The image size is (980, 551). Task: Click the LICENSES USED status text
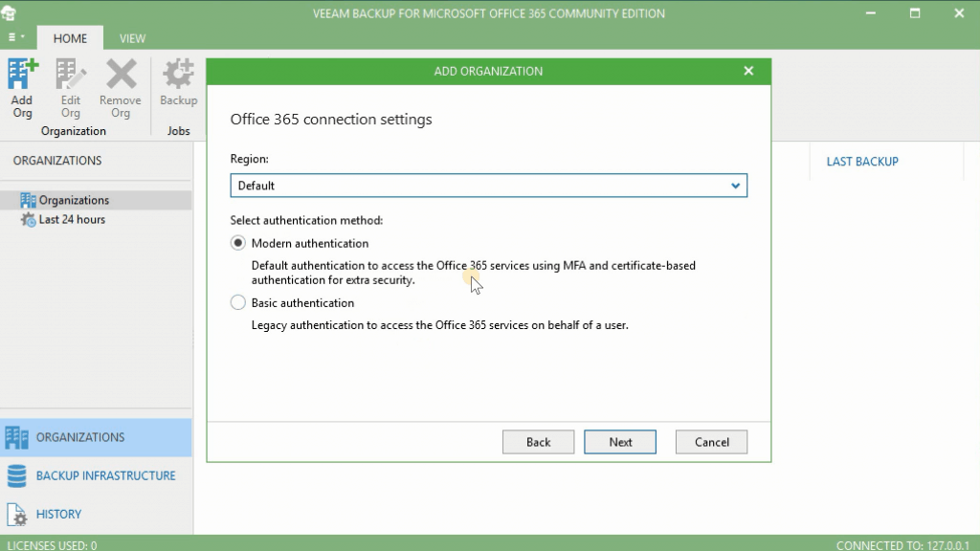coord(52,545)
